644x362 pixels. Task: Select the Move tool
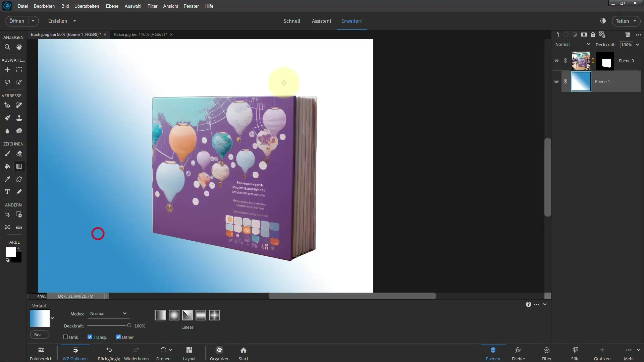pyautogui.click(x=7, y=70)
